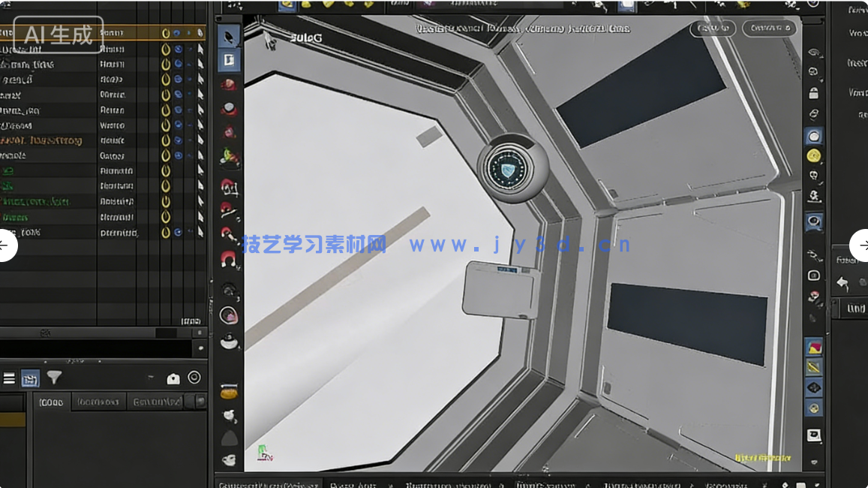Click the funnel filter icon
Screen dimensions: 868x488
coord(54,378)
